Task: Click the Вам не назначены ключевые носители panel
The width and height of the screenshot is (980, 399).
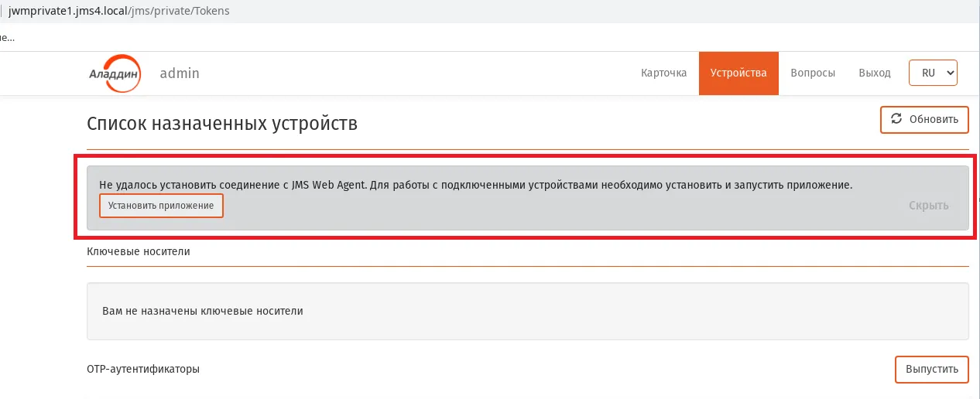Action: pyautogui.click(x=528, y=311)
